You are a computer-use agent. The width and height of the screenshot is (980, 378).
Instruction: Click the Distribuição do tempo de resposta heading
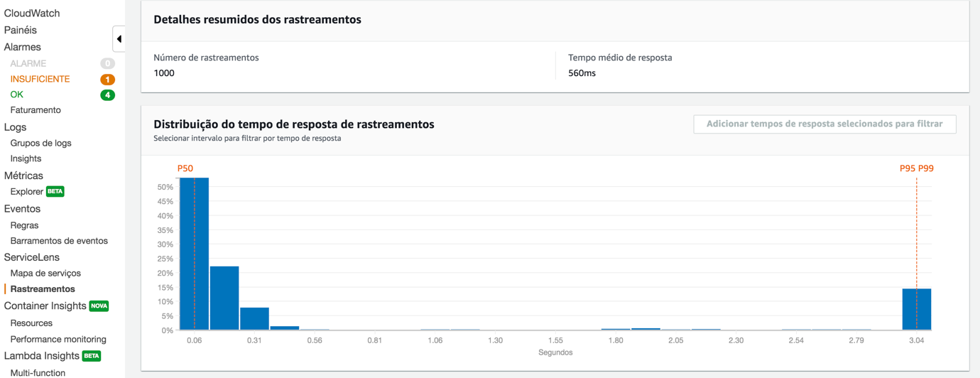294,124
